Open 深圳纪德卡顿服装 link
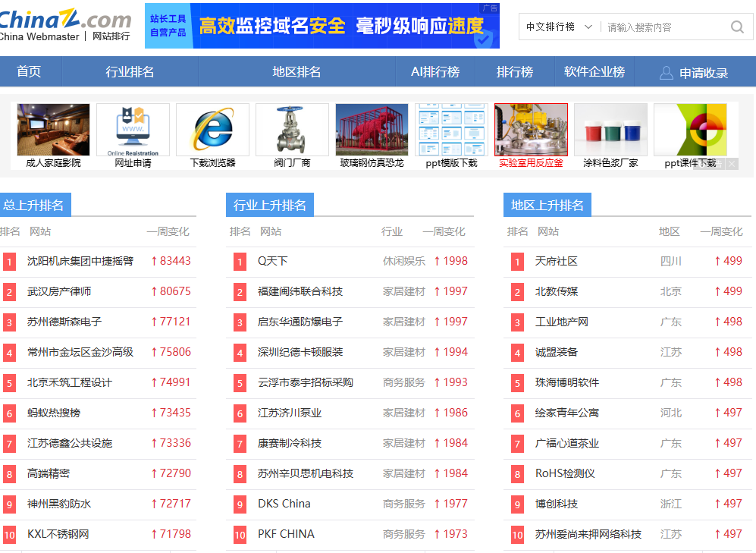This screenshot has width=756, height=553. coord(300,352)
